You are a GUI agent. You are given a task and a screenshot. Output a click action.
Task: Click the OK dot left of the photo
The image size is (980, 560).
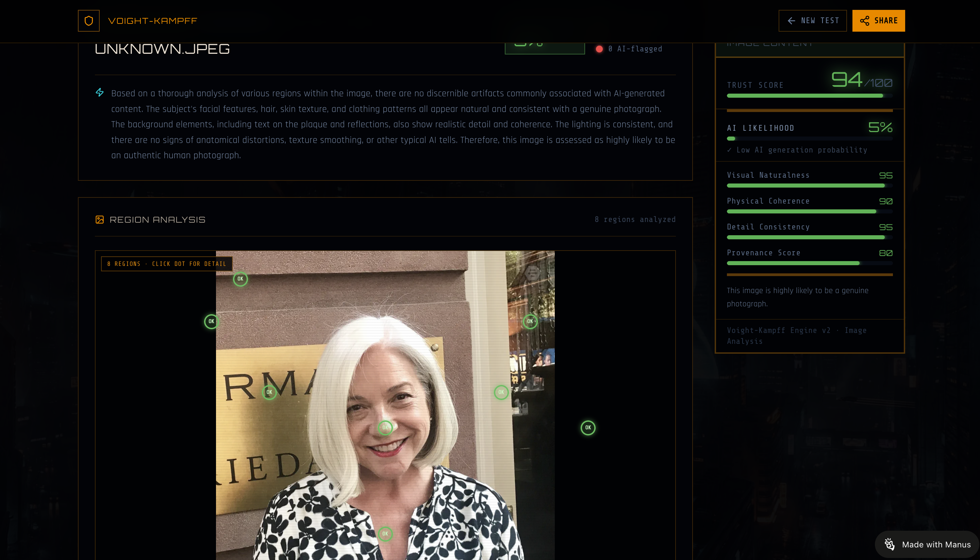(x=211, y=322)
